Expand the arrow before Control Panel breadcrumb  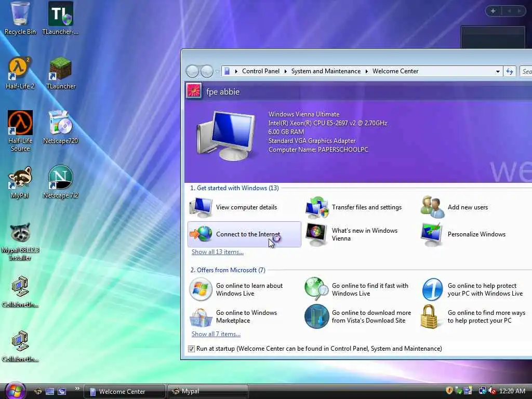(x=236, y=71)
